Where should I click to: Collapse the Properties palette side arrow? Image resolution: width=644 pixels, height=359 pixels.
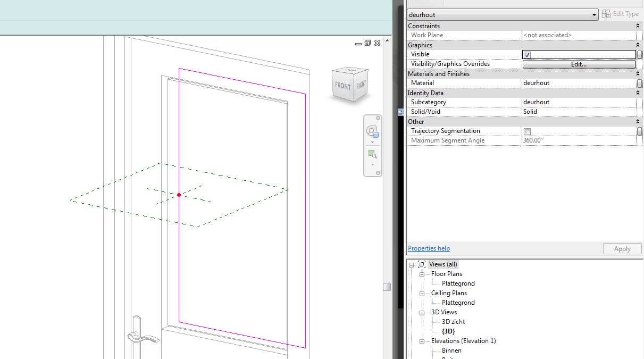pos(399,112)
